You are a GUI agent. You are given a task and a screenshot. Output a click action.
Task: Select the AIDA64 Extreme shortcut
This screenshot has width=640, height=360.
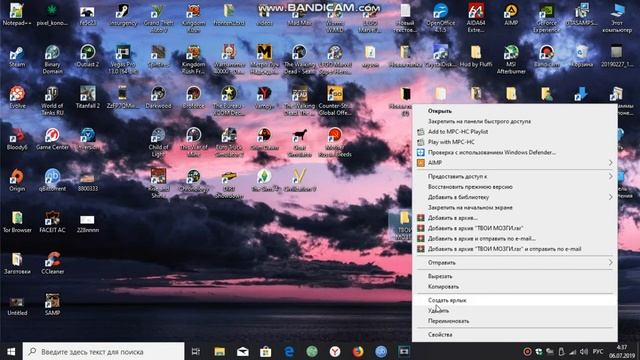(476, 17)
